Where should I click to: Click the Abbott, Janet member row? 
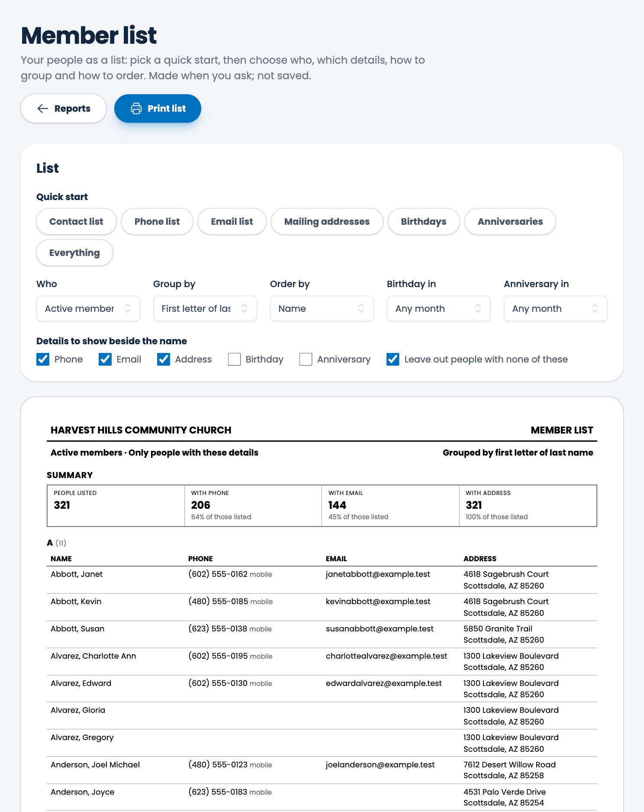(x=322, y=580)
